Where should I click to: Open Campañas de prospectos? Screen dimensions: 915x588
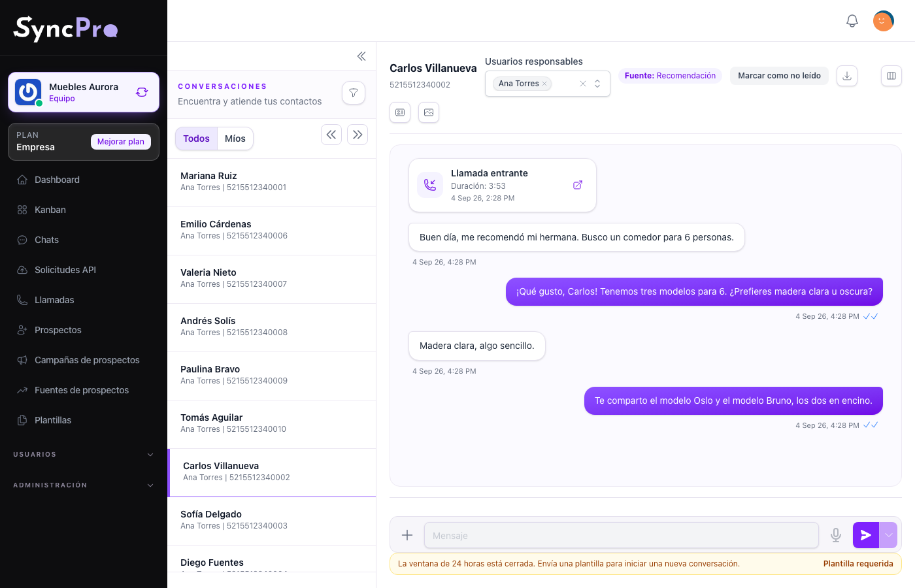tap(84, 360)
